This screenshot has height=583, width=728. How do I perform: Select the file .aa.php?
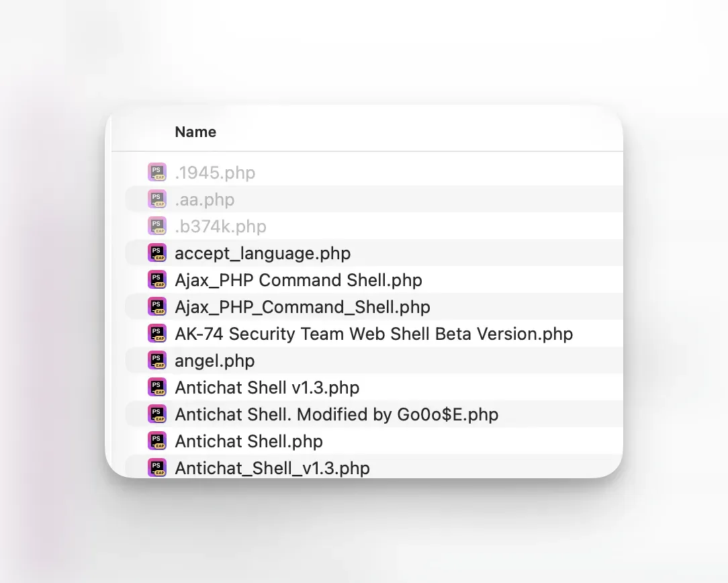tap(204, 199)
